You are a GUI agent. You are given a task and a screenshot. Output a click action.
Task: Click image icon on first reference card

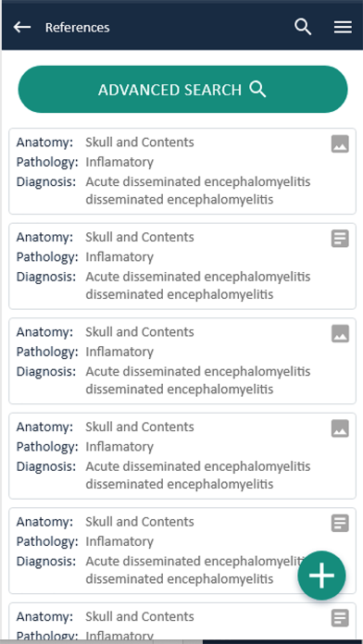[x=340, y=144]
